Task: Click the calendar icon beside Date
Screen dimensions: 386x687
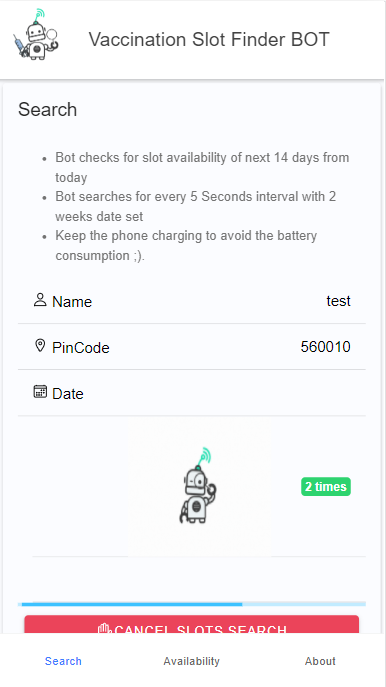Action: click(x=40, y=391)
